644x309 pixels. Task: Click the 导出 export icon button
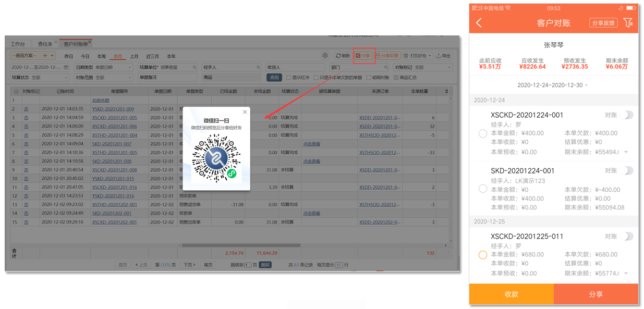click(x=443, y=56)
